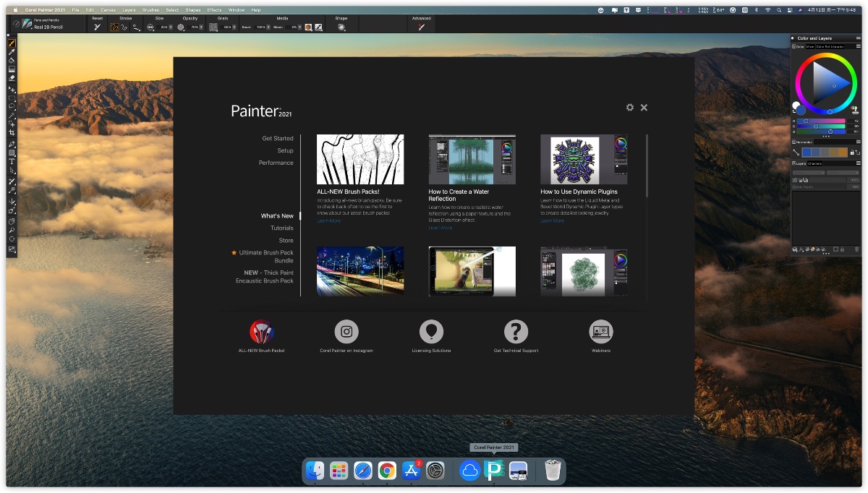The image size is (868, 493).
Task: Open Corel Painter on Instagram icon
Action: coord(346,332)
